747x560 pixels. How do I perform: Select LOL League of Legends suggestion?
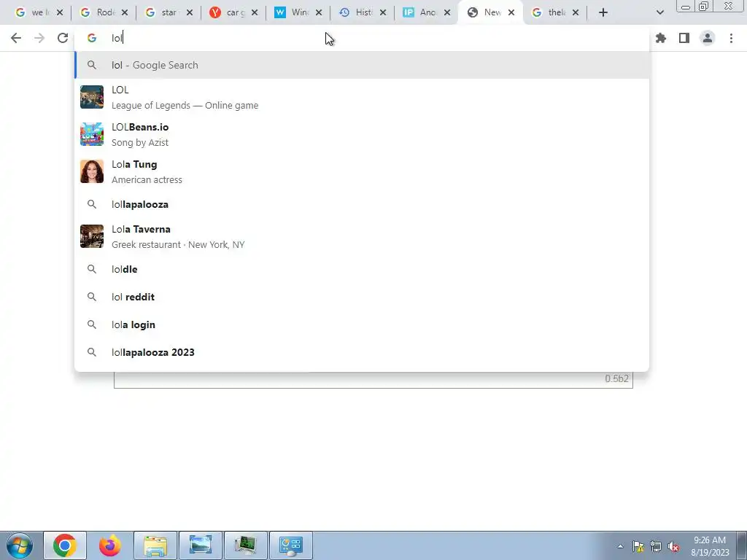(x=362, y=97)
